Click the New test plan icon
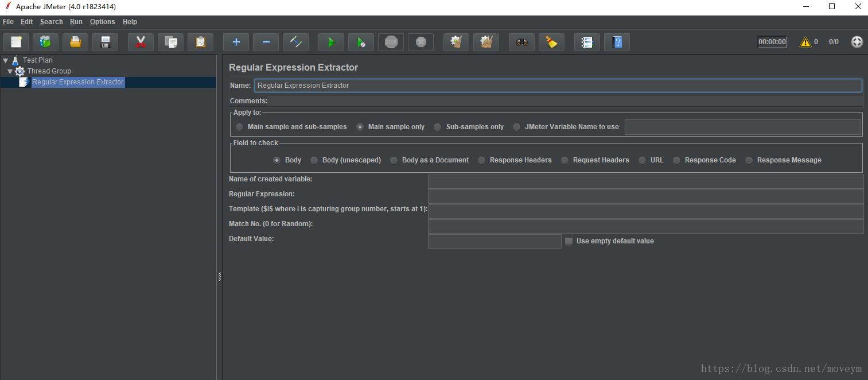The width and height of the screenshot is (868, 380). (16, 42)
